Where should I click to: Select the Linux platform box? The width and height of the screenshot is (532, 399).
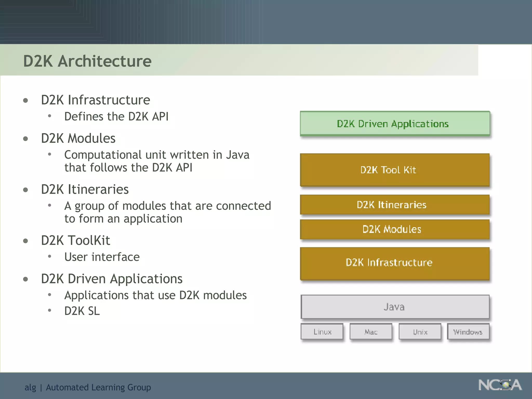(x=322, y=332)
